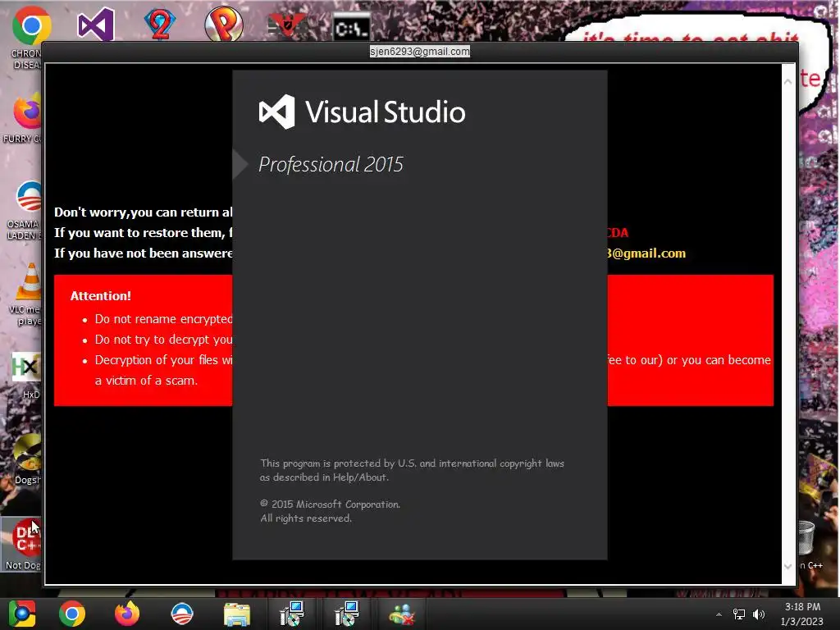Click the Attention! heading in the red box
This screenshot has width=840, height=630.
(101, 295)
